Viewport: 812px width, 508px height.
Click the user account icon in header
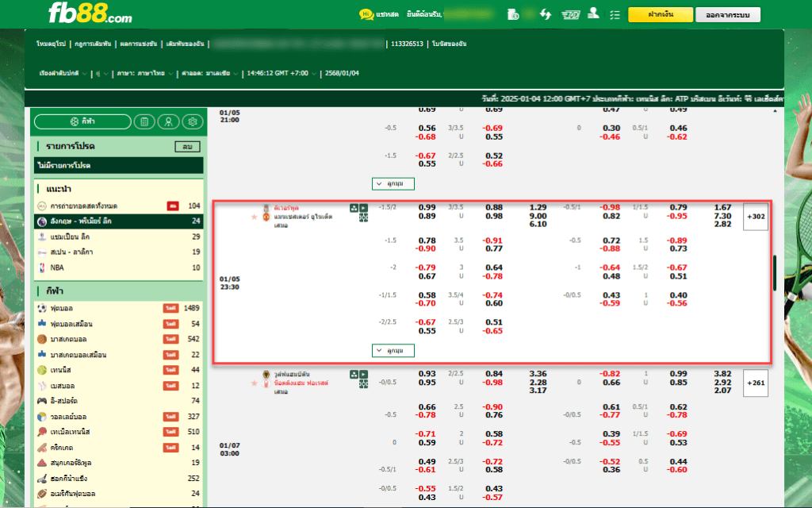[x=593, y=13]
